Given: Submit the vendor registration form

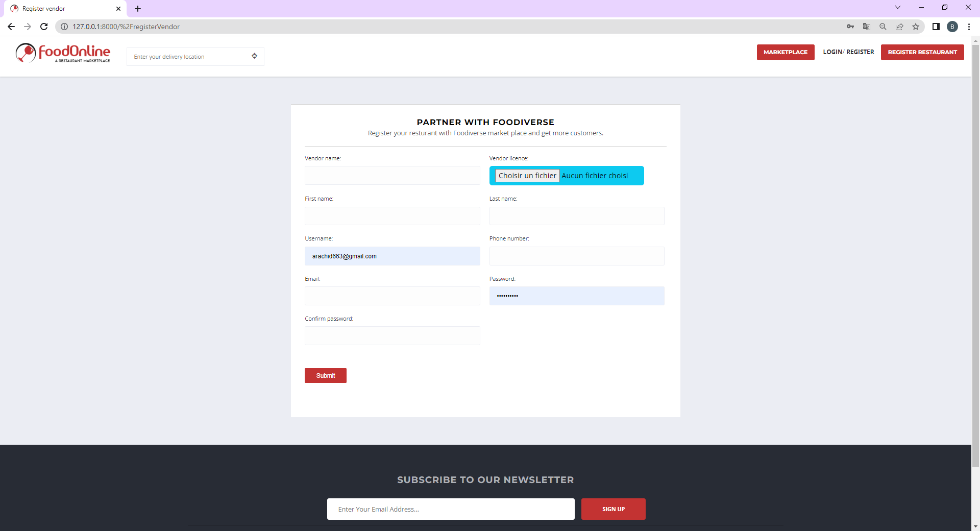Looking at the screenshot, I should [x=325, y=375].
